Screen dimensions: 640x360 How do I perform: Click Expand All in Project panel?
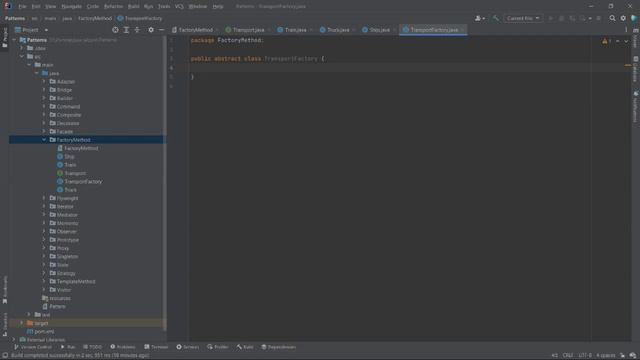(x=126, y=30)
